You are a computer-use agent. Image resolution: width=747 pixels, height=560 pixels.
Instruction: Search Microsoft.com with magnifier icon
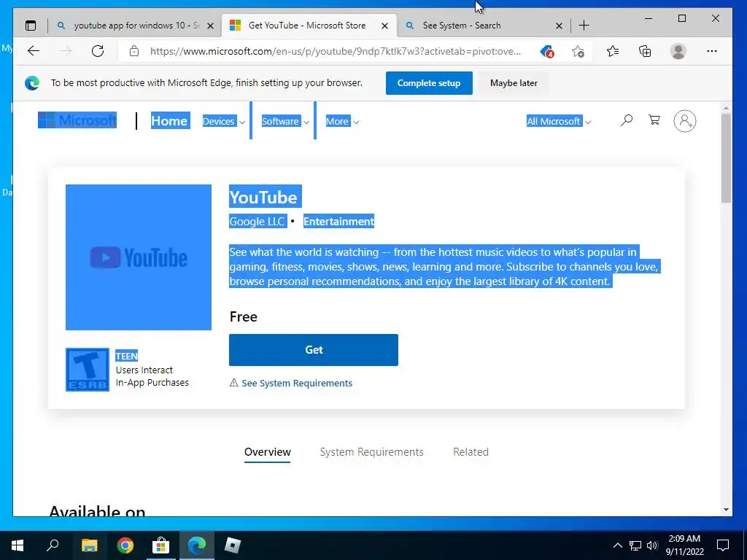(x=627, y=120)
